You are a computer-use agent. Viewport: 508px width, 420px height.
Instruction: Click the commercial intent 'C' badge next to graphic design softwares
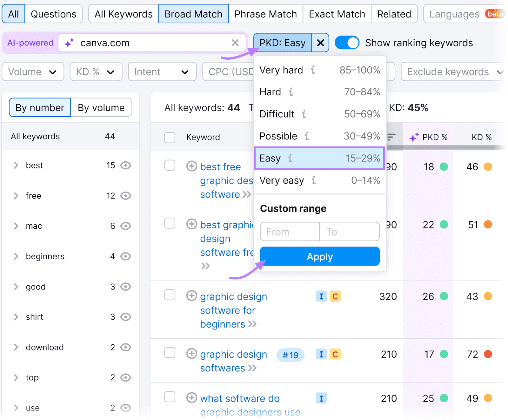pyautogui.click(x=336, y=355)
